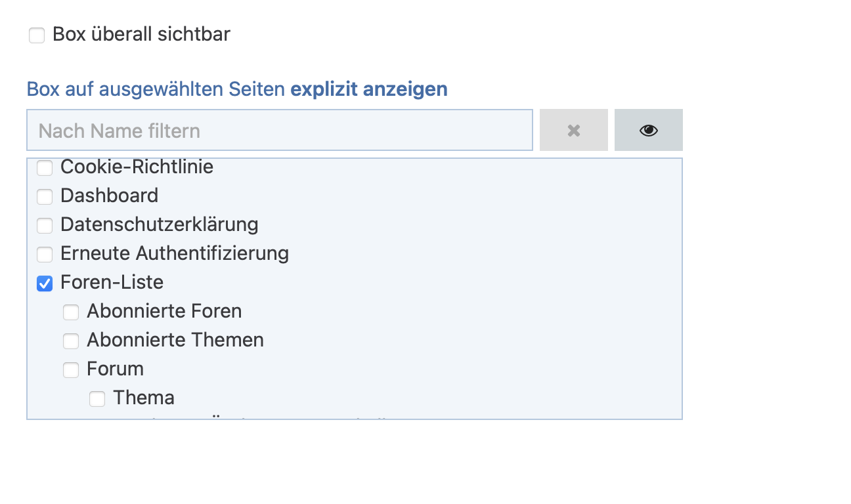The height and width of the screenshot is (504, 851).
Task: Click the "Box überall sichtbar" label
Action: point(141,34)
